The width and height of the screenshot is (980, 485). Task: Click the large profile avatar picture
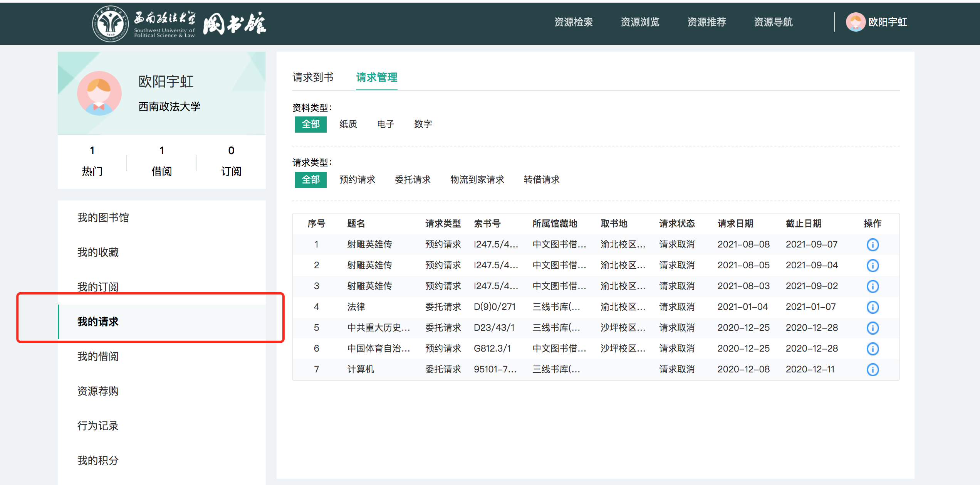(99, 93)
